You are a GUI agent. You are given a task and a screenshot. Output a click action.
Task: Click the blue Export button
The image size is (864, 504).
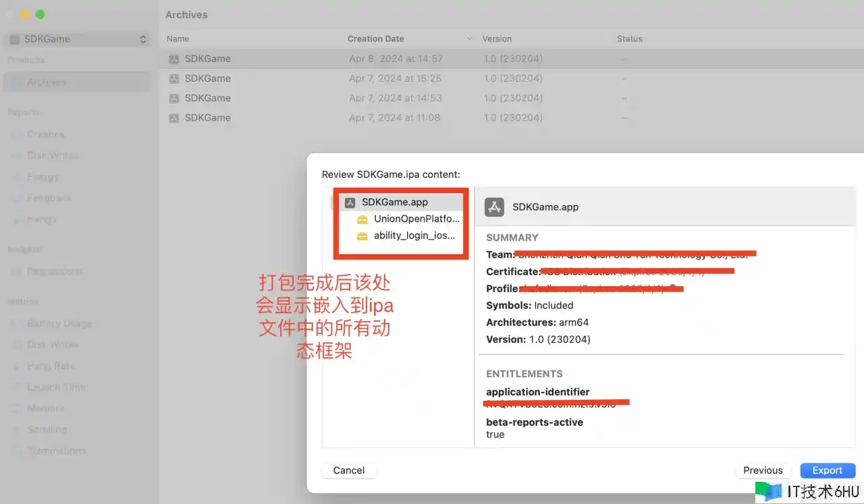click(828, 470)
